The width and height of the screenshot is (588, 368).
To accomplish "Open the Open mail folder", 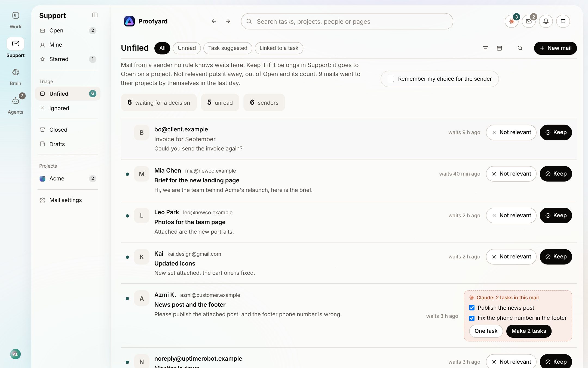I will click(68, 31).
